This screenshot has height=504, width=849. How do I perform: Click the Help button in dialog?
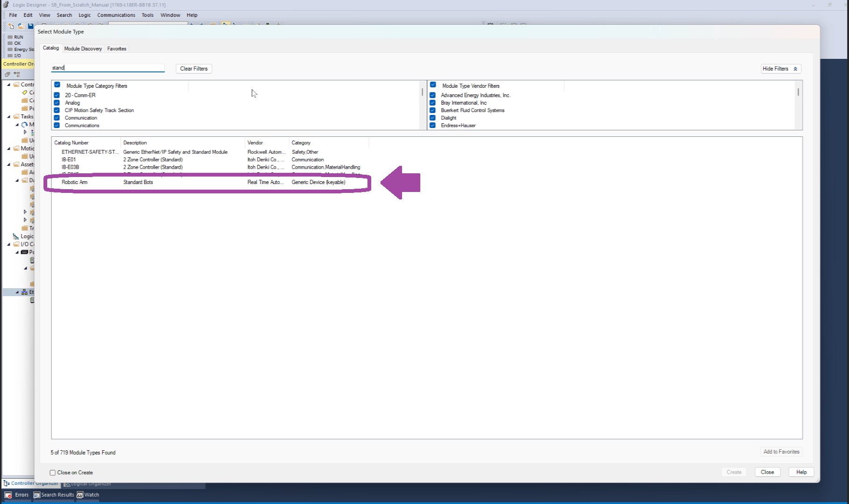(x=801, y=472)
